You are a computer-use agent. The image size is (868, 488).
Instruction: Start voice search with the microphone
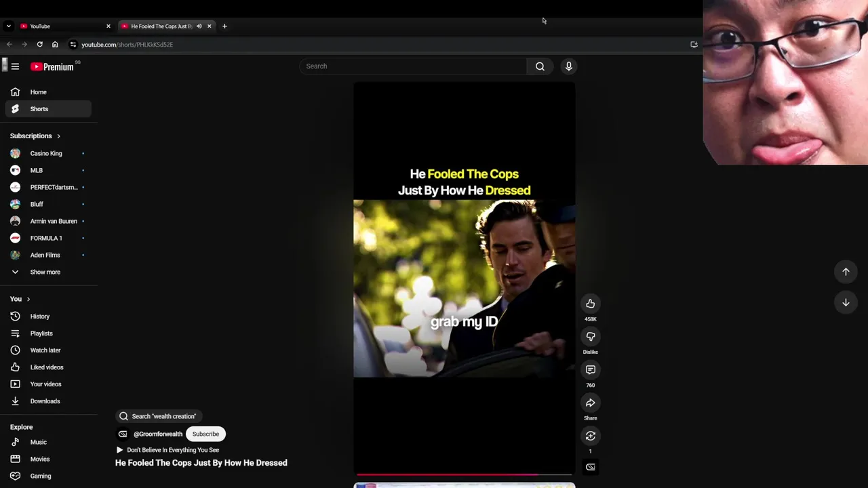pyautogui.click(x=569, y=66)
